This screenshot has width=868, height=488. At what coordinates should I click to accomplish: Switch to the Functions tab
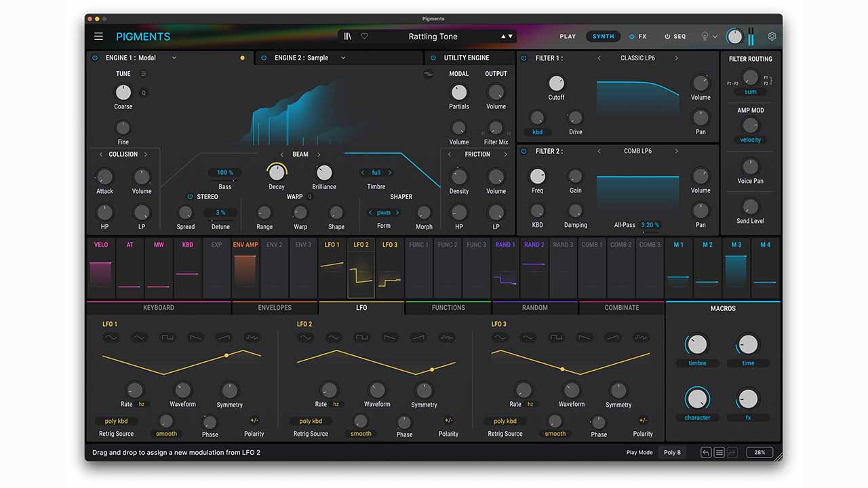[x=448, y=308]
